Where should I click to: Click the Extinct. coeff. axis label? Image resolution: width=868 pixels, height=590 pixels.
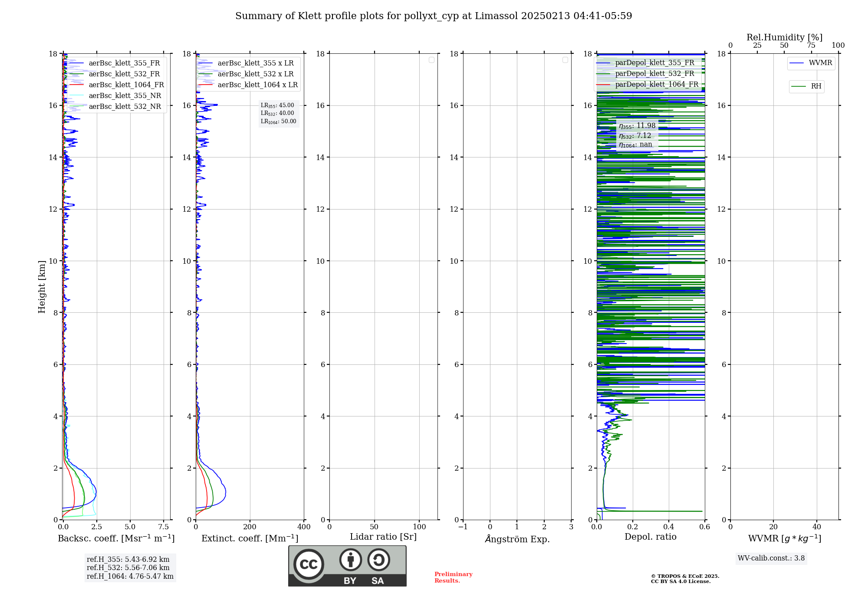[x=250, y=538]
